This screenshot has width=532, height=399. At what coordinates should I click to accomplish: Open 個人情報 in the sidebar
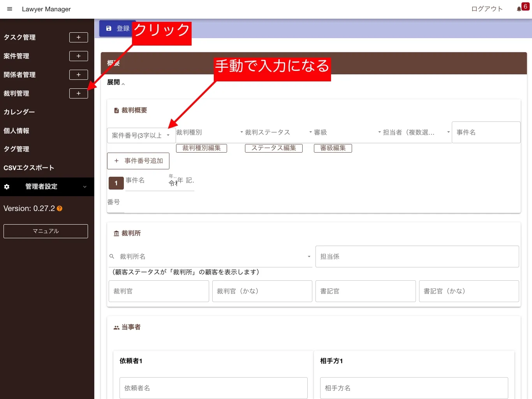pos(16,131)
